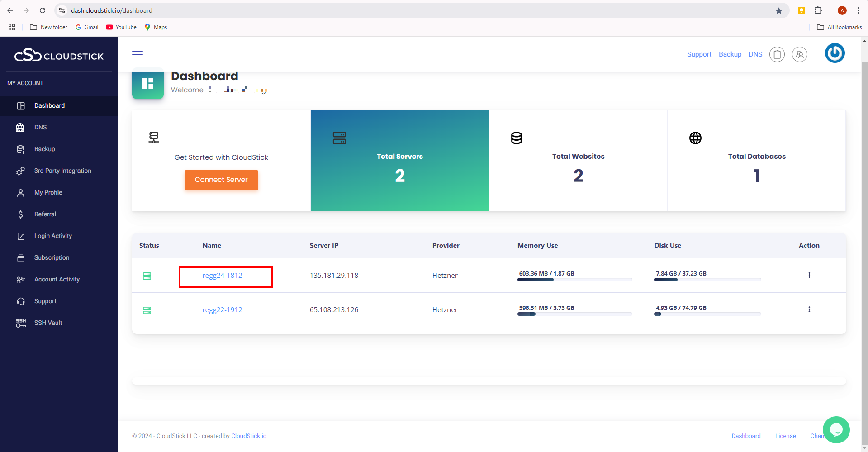The width and height of the screenshot is (868, 452).
Task: Click status icon for regg24-1812 server
Action: click(147, 276)
